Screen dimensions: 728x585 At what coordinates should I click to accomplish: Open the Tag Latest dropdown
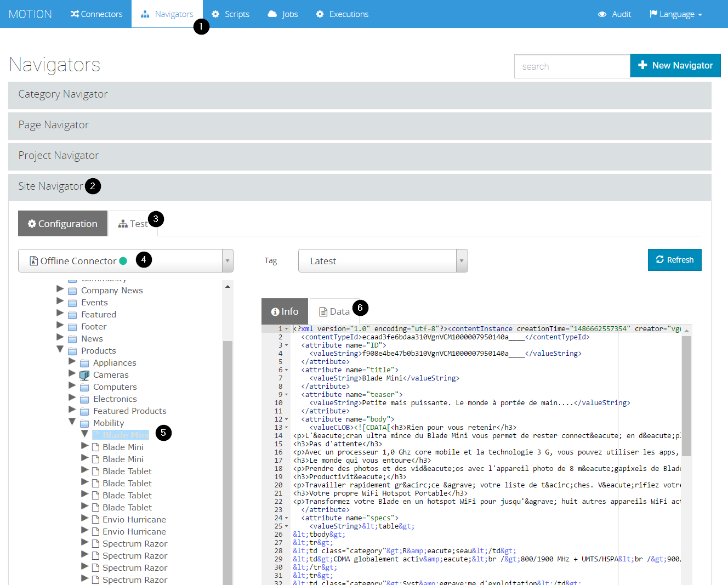(x=383, y=260)
